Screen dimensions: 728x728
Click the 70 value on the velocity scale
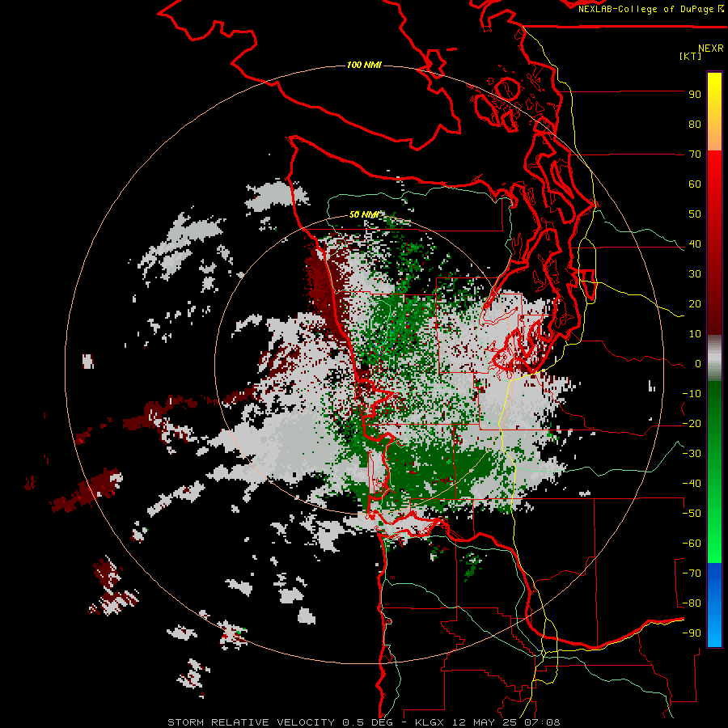[x=695, y=154]
